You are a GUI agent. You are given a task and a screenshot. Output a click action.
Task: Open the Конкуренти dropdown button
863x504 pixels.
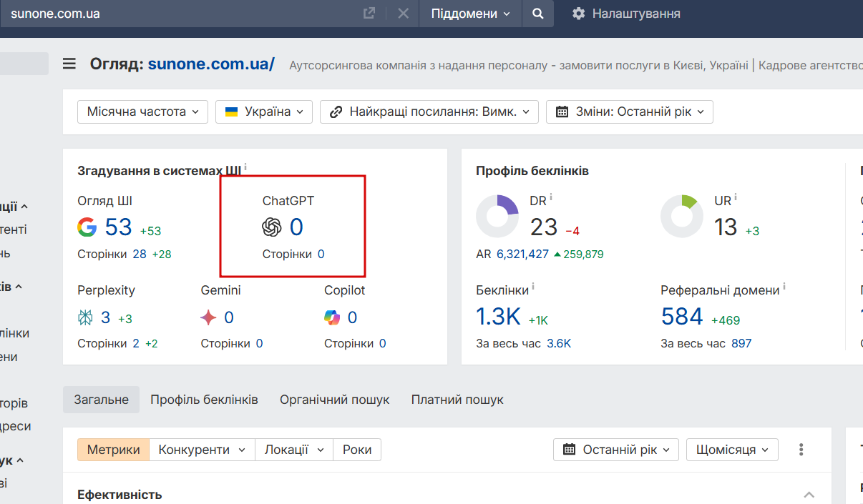202,450
